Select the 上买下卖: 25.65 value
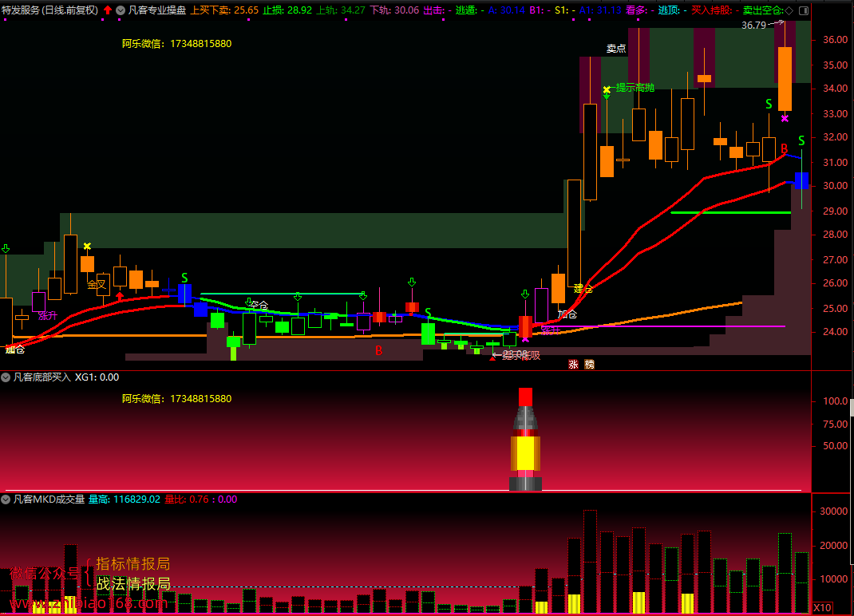The image size is (854, 616). (x=224, y=10)
